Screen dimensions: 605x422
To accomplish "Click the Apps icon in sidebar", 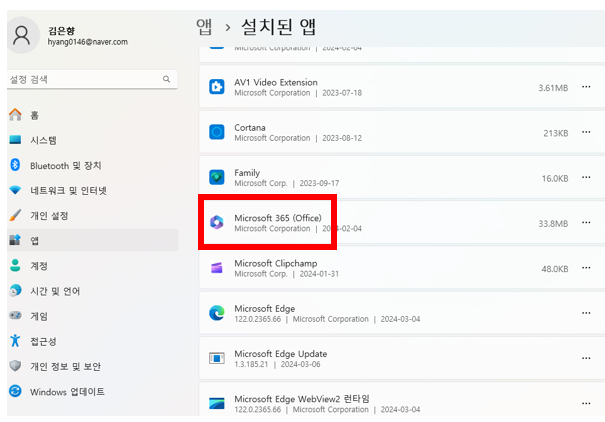I will click(x=15, y=240).
